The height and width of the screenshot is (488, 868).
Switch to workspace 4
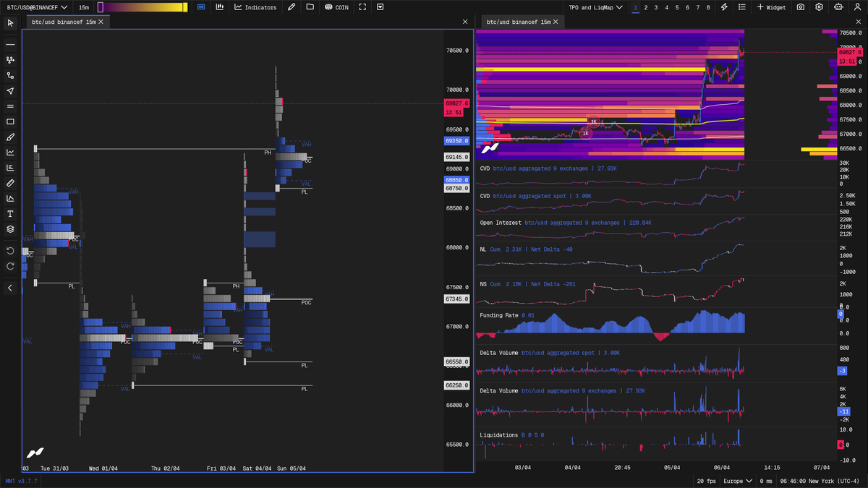pyautogui.click(x=667, y=7)
